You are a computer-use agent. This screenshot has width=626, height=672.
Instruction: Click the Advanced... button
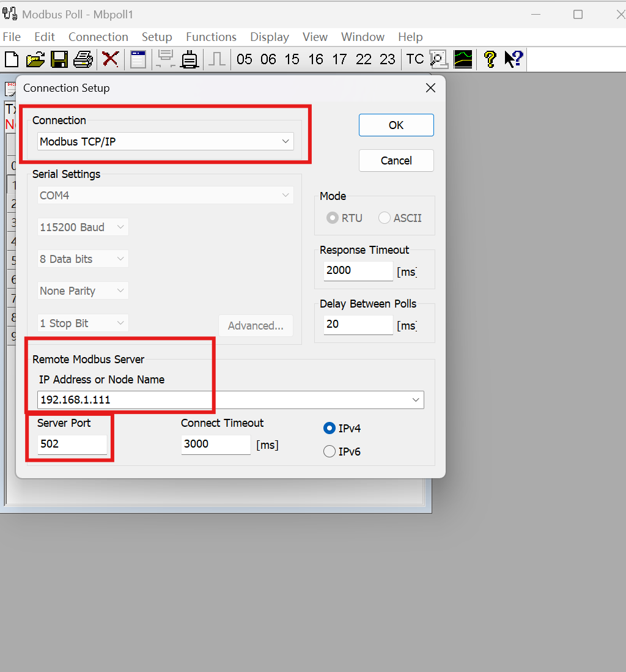click(256, 326)
